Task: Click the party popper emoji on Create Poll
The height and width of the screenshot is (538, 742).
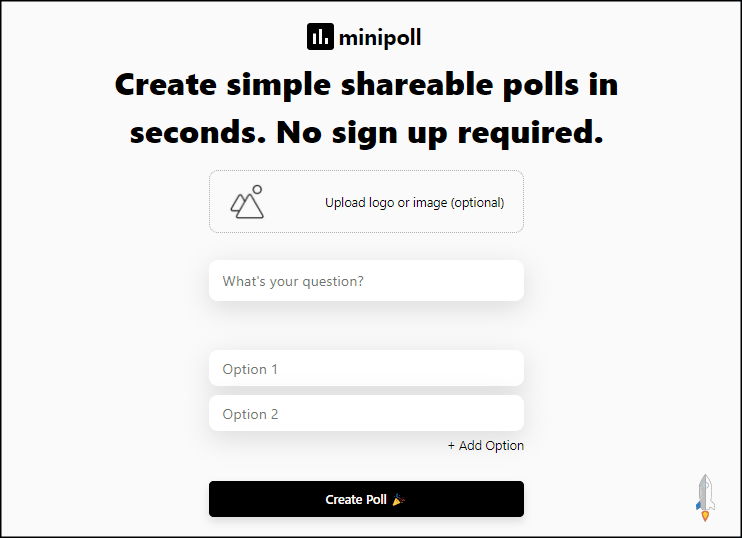Action: (x=398, y=499)
